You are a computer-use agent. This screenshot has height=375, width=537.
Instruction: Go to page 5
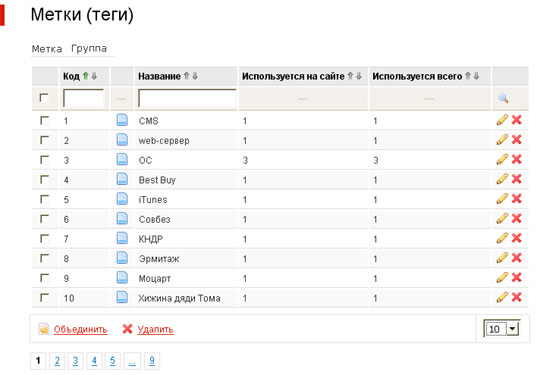(x=113, y=361)
